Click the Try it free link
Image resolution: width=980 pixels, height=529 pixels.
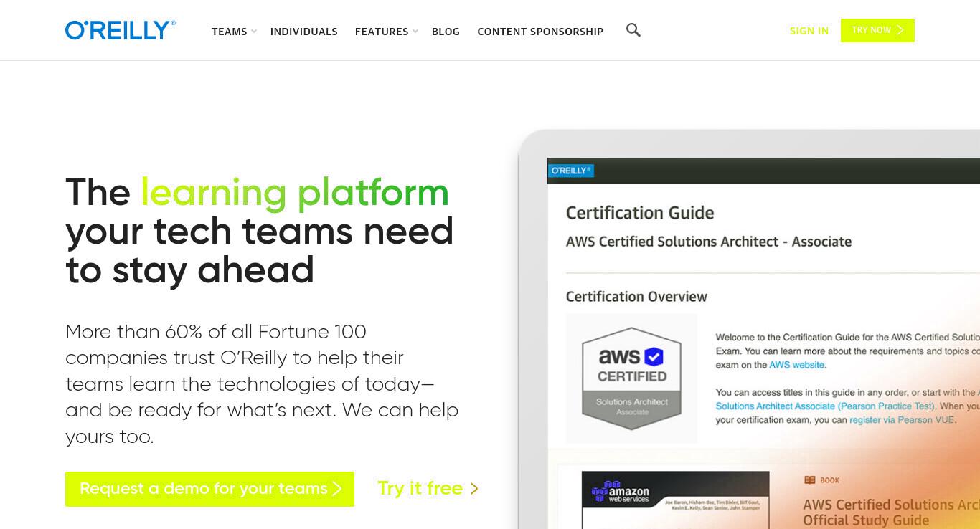click(x=428, y=488)
